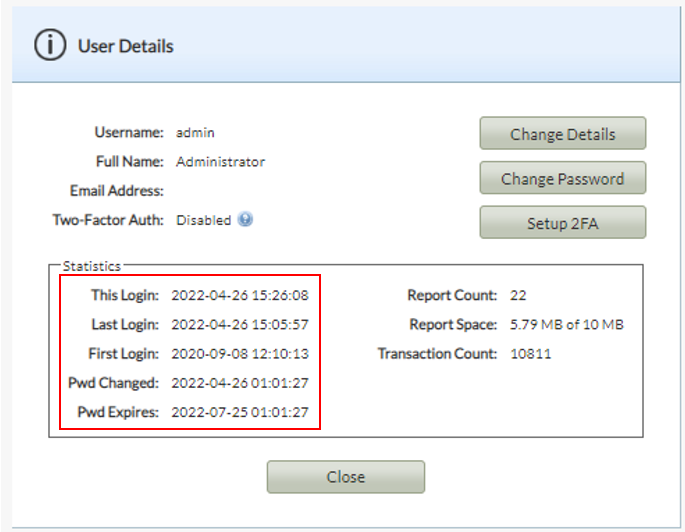
Task: Start Setup 2FA
Action: [x=563, y=223]
